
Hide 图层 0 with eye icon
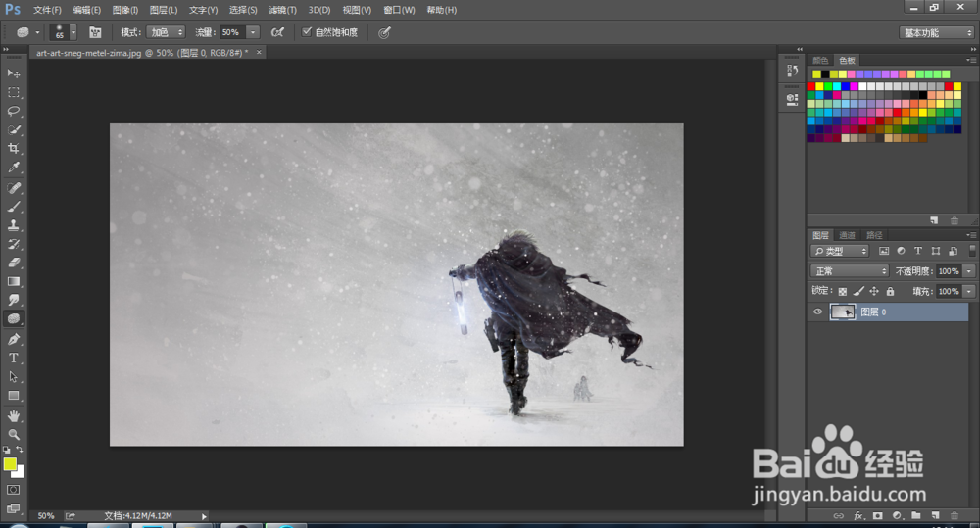tap(817, 312)
